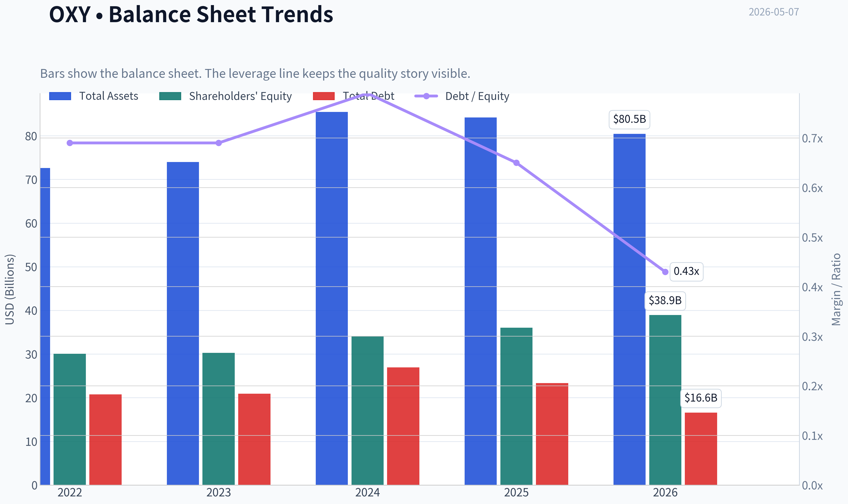Select the 2024 Total Assets blue bar
The image size is (848, 504).
pos(332,298)
